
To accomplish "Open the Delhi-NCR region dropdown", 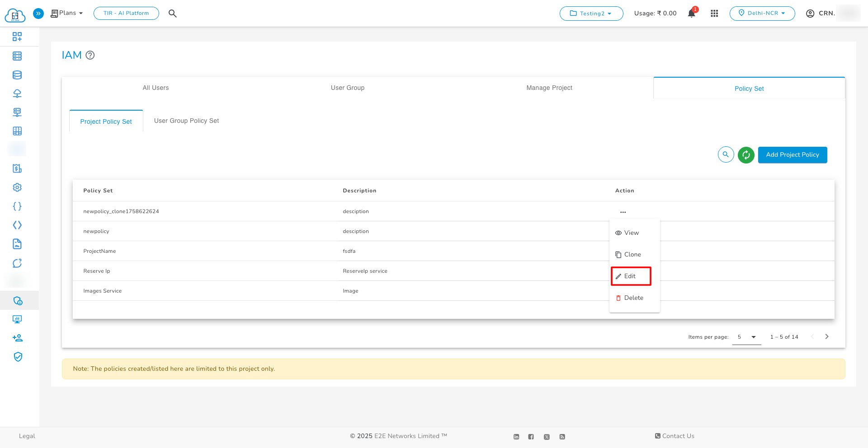I will point(762,14).
